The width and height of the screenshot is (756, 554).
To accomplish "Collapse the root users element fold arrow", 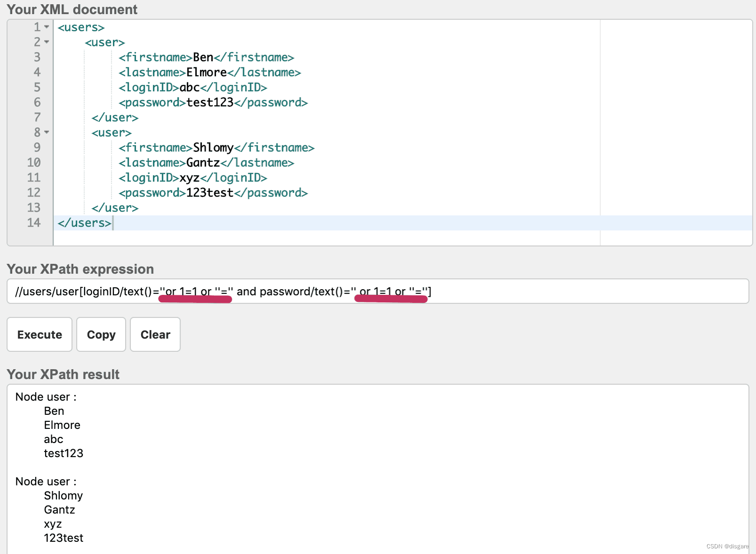I will [x=47, y=27].
